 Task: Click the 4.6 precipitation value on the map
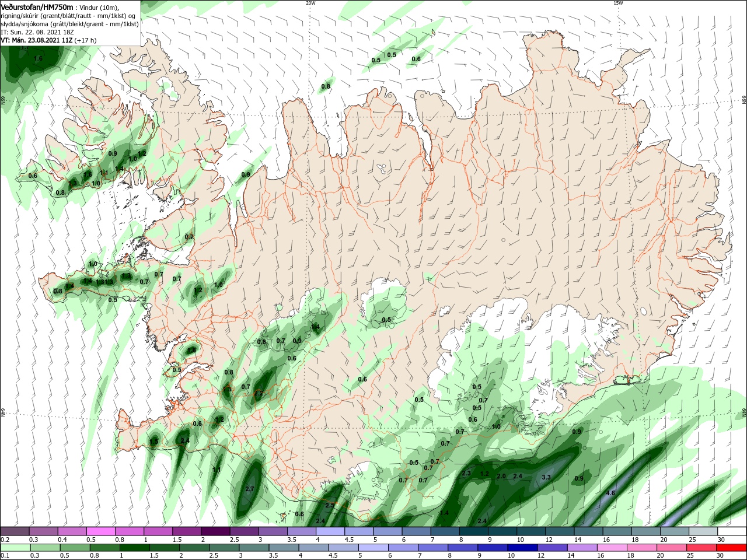610,493
